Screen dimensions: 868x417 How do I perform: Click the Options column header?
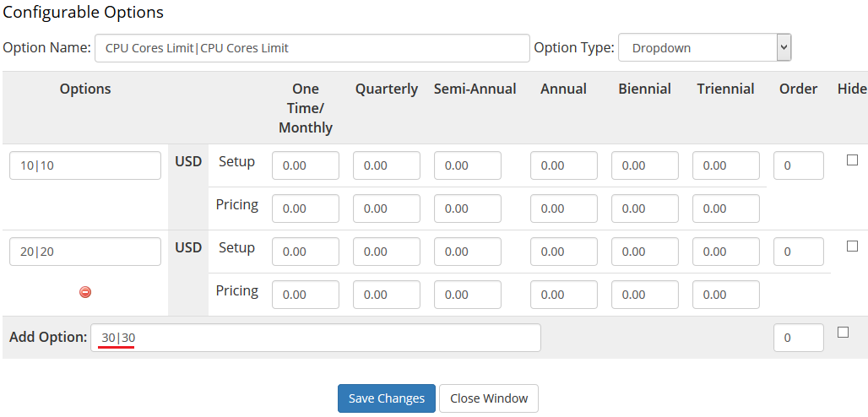tap(85, 89)
